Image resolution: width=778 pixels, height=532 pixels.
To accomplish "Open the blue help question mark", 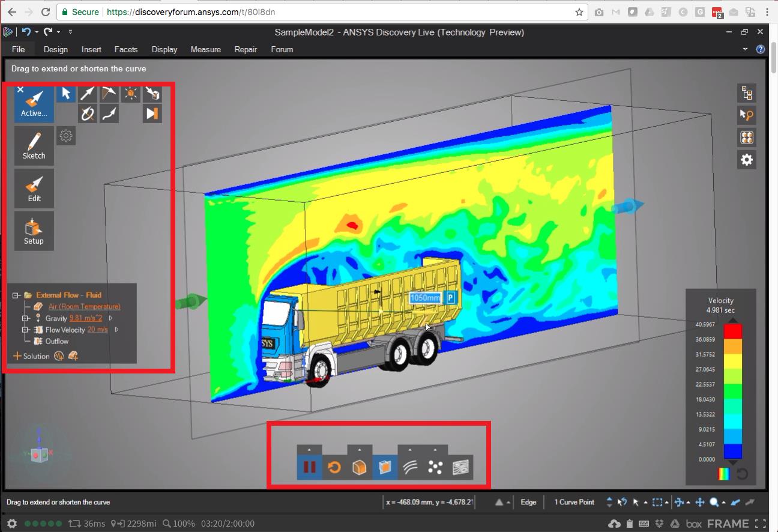I will [x=760, y=49].
